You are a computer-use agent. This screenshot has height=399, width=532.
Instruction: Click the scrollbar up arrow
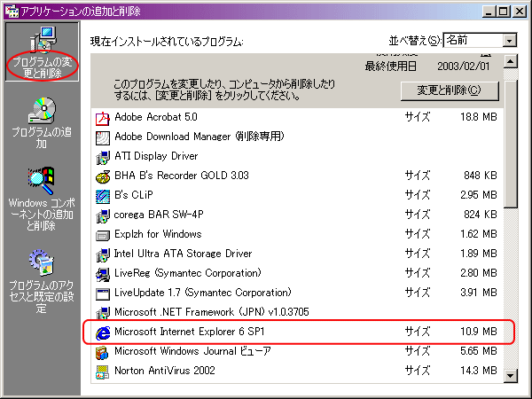[x=510, y=61]
